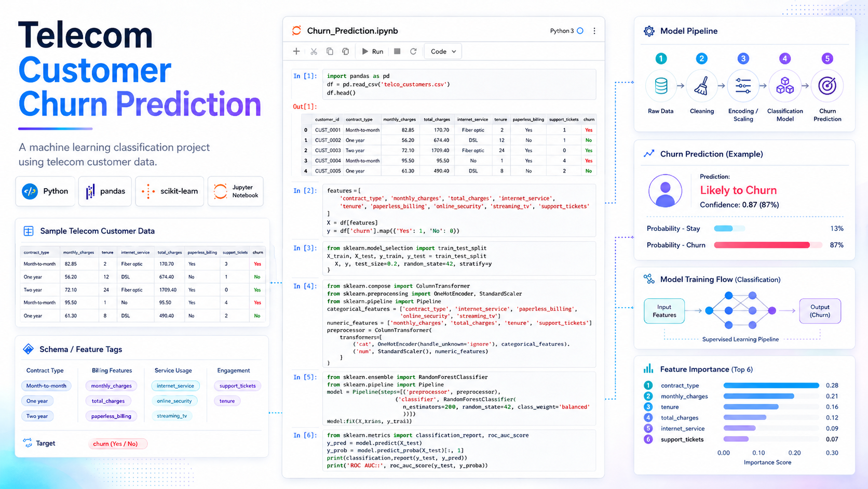Click the Python 3 kernel status circle

[580, 31]
